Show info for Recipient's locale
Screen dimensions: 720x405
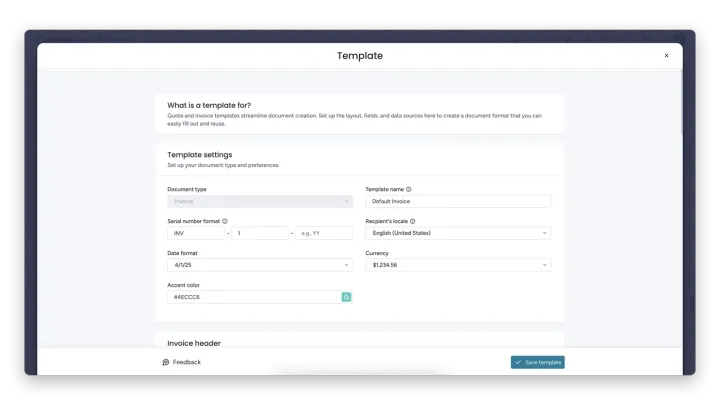413,221
